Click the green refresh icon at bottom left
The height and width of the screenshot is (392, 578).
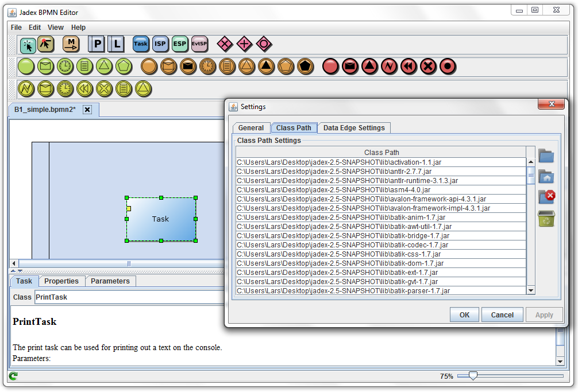point(12,376)
